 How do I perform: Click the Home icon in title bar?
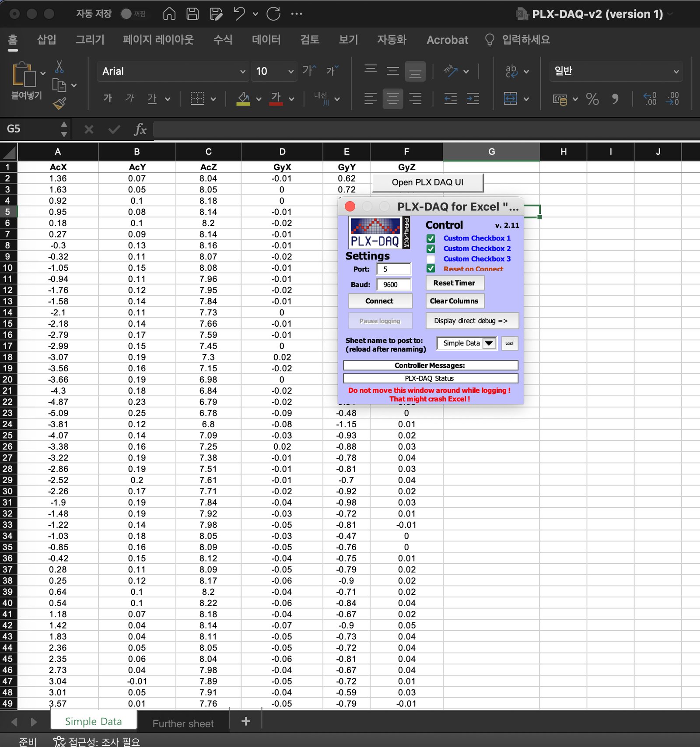coord(169,14)
